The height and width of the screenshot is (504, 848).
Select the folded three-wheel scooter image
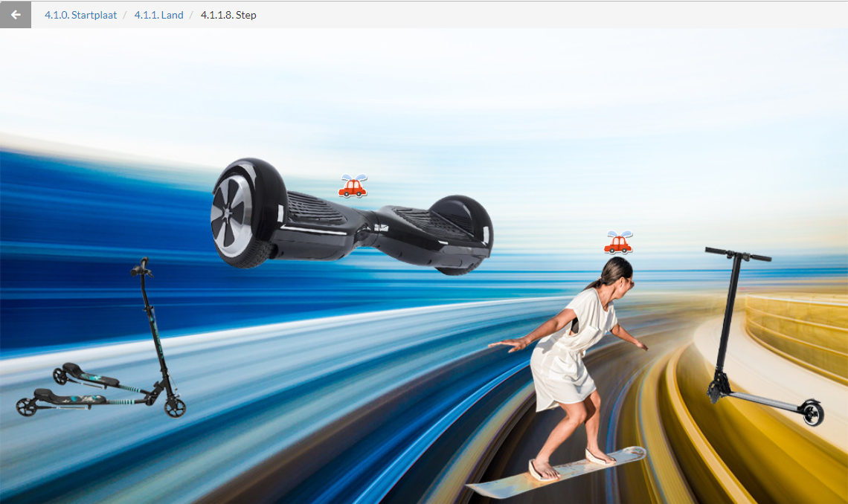(x=100, y=338)
